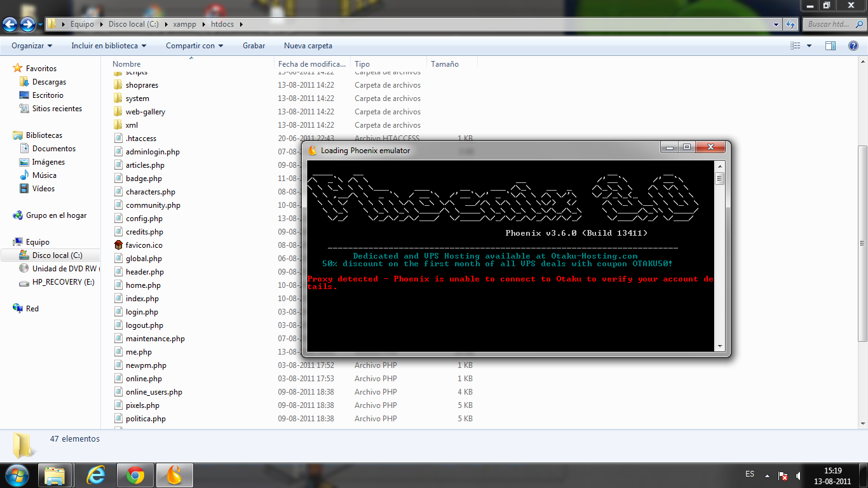Click the file list vertical scrollbar thumb

(x=862, y=245)
